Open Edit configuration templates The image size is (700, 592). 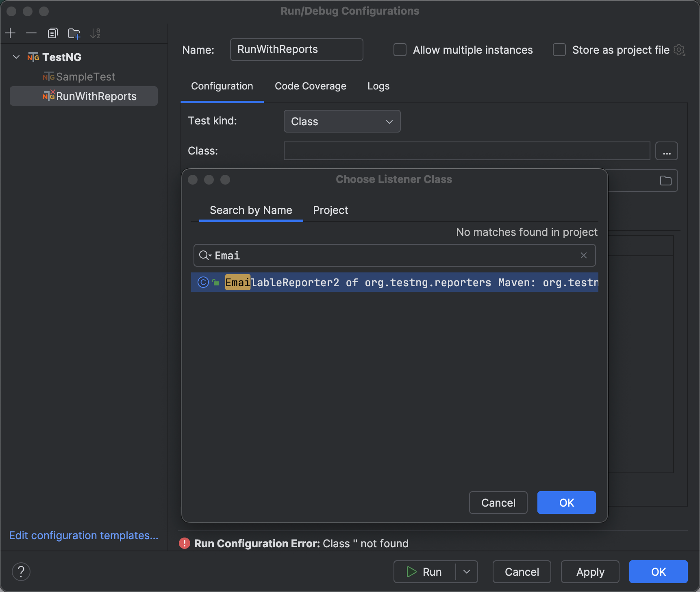point(84,535)
